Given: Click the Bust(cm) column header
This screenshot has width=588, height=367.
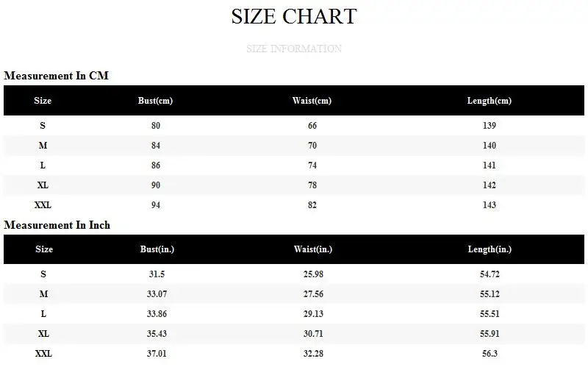Looking at the screenshot, I should [155, 101].
